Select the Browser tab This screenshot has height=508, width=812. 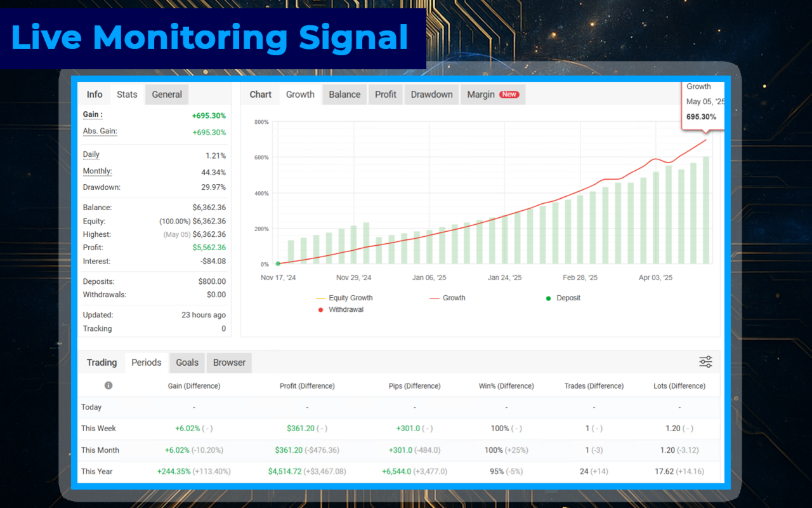[229, 363]
